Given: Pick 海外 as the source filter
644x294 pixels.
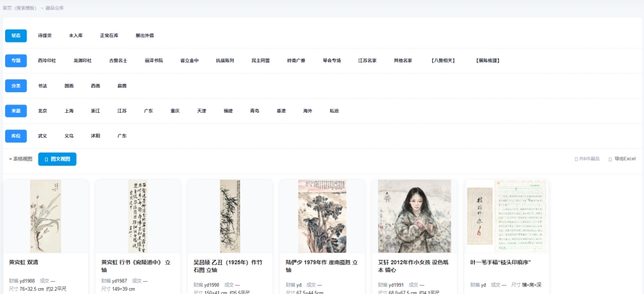Looking at the screenshot, I should tap(308, 111).
